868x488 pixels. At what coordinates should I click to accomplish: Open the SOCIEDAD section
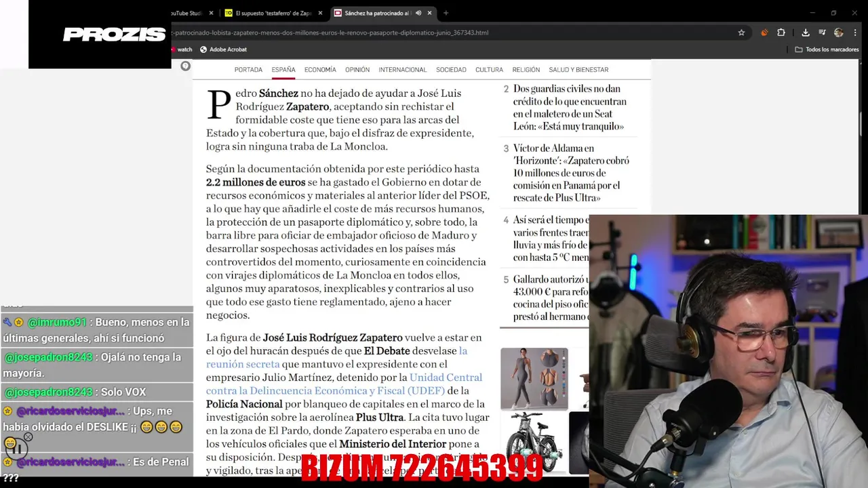[x=451, y=70]
